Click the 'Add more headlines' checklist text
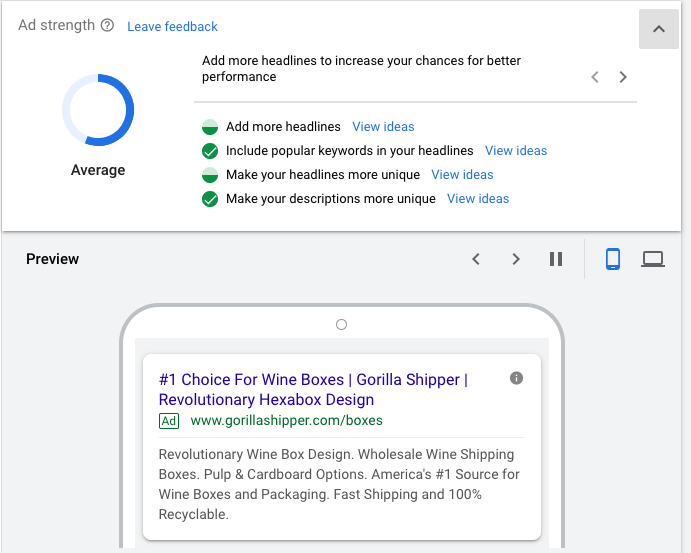 coord(283,126)
